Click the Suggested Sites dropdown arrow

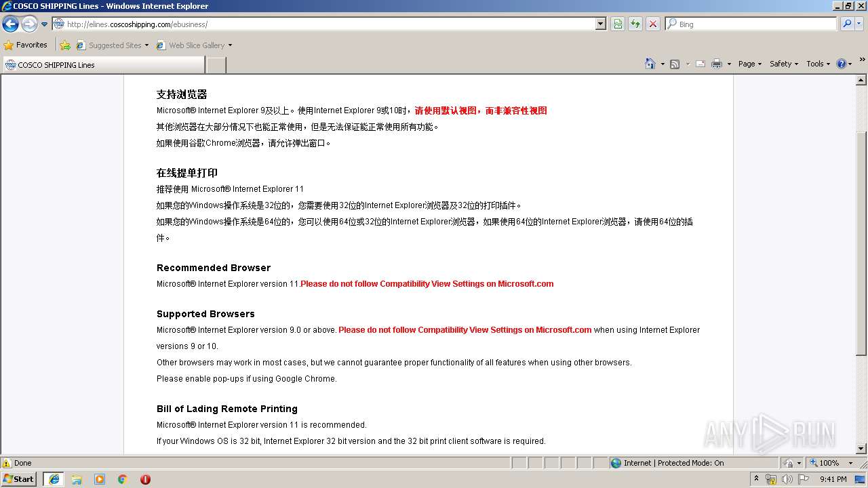tap(146, 45)
